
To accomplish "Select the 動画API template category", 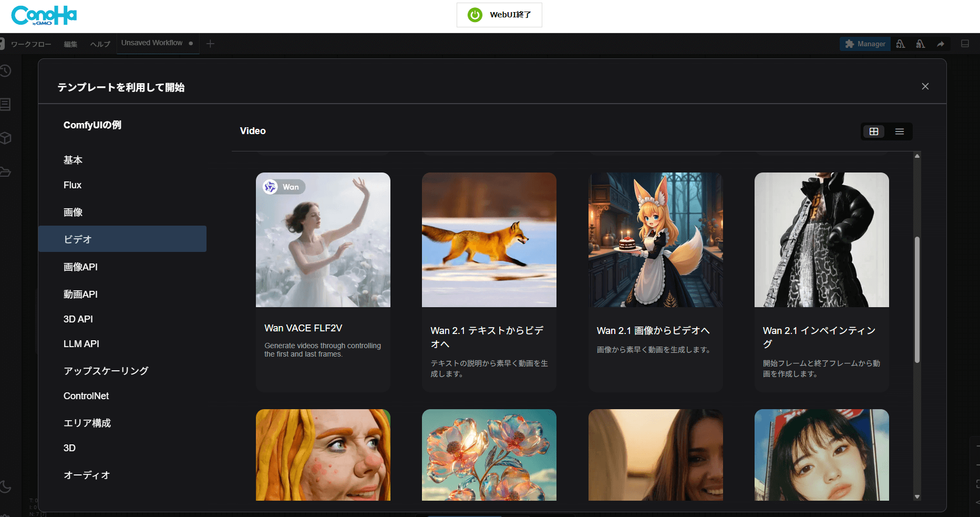I will [122, 294].
